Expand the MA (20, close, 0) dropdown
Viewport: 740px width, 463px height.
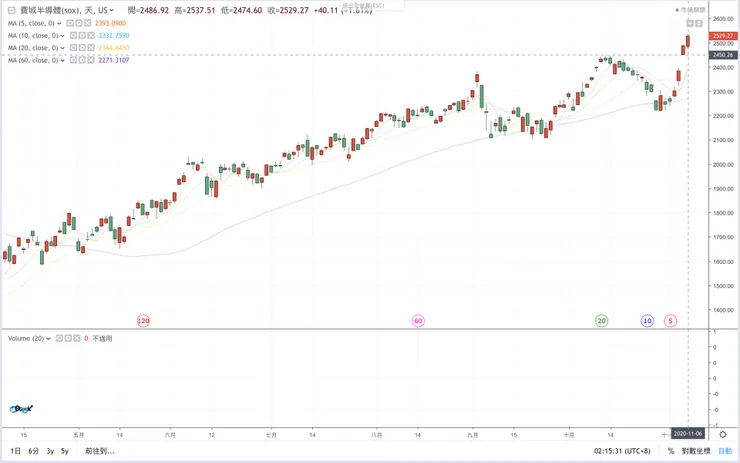tap(62, 48)
